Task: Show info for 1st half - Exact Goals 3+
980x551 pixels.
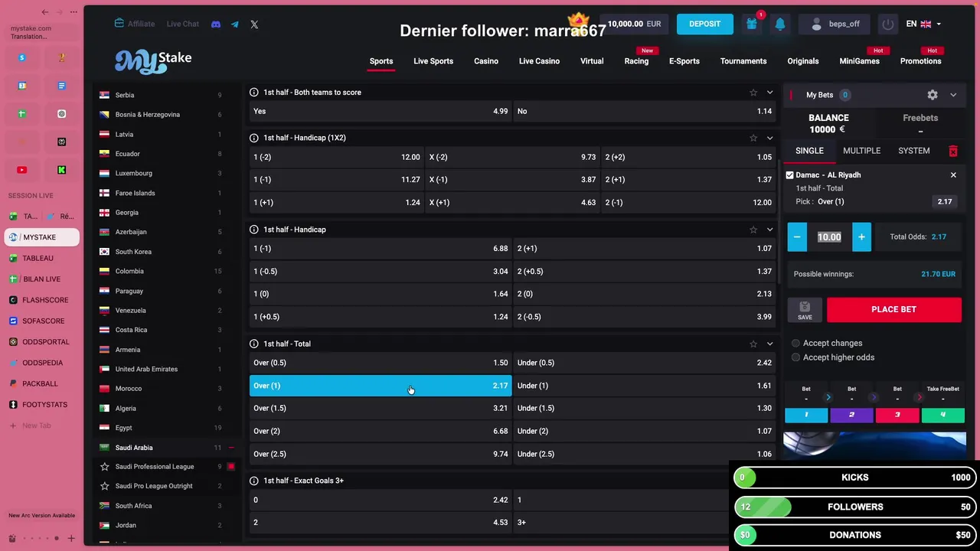Action: click(x=254, y=481)
